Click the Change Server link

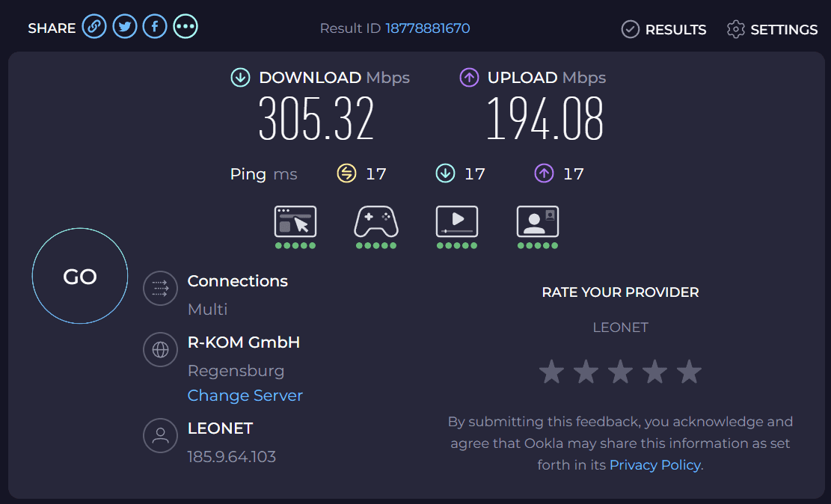click(245, 396)
